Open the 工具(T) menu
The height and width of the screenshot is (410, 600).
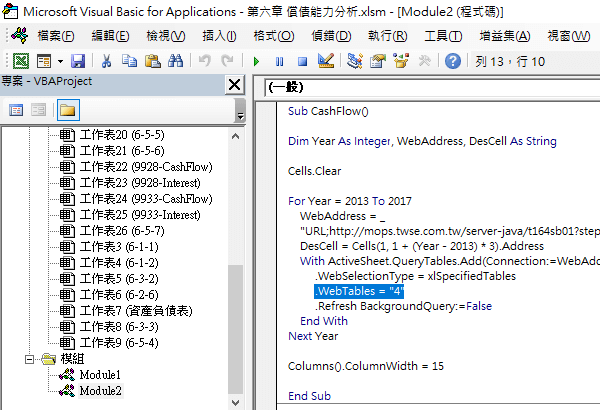(443, 36)
